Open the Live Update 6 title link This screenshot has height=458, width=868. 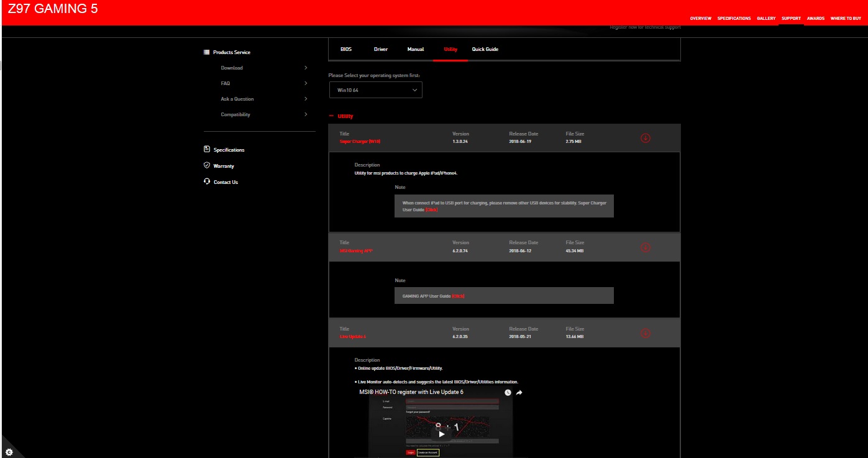(353, 336)
